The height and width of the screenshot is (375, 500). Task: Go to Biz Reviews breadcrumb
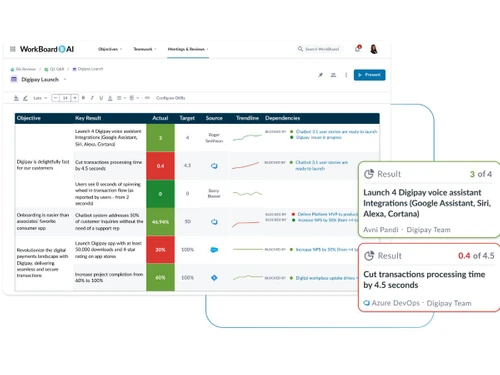pos(23,69)
